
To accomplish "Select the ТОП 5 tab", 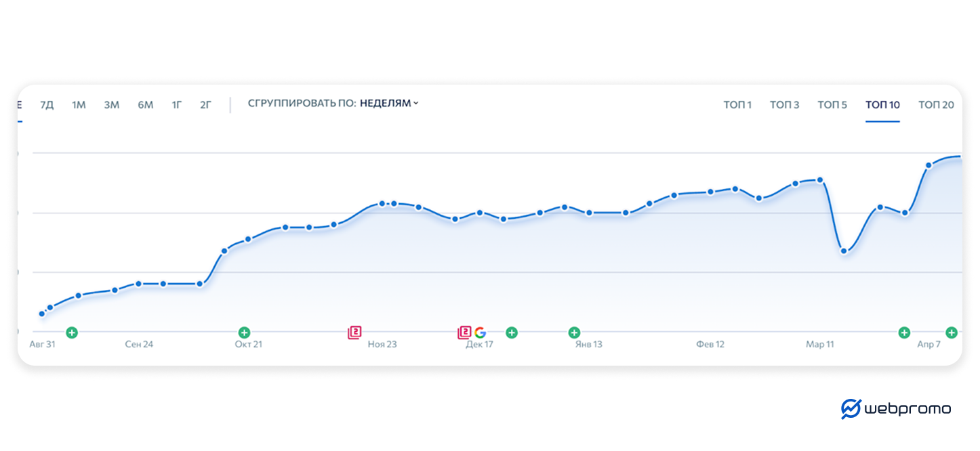I will 832,104.
